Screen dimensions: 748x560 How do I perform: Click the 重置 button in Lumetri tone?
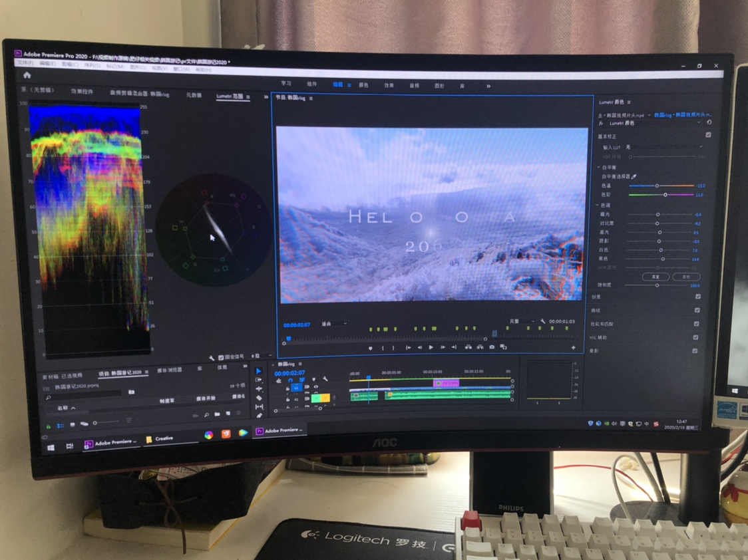click(x=655, y=277)
